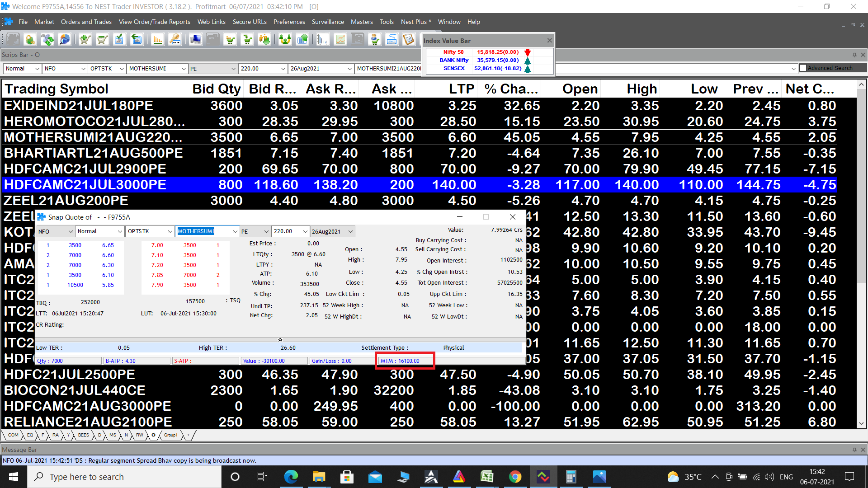The width and height of the screenshot is (868, 488).
Task: Close the Snap Quote window
Action: click(513, 217)
